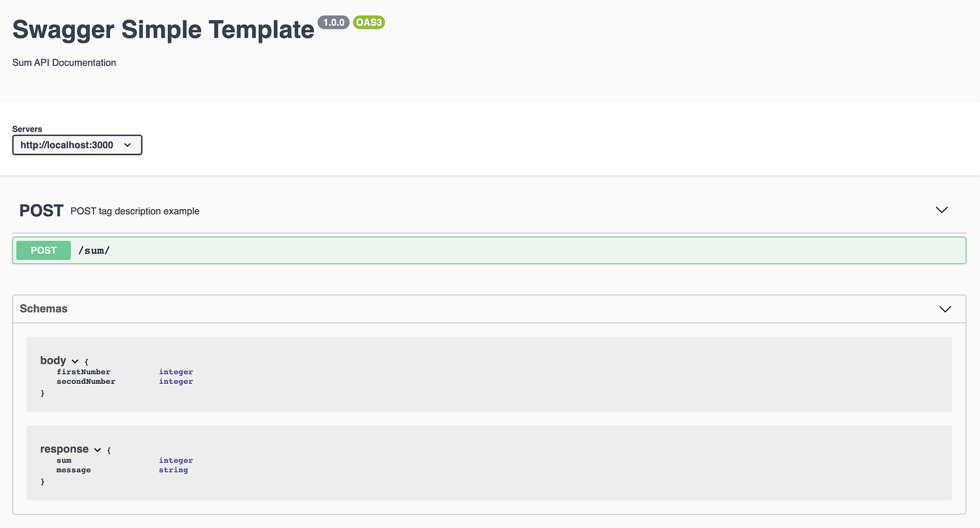
Task: Collapse the response schema definition
Action: tap(97, 450)
